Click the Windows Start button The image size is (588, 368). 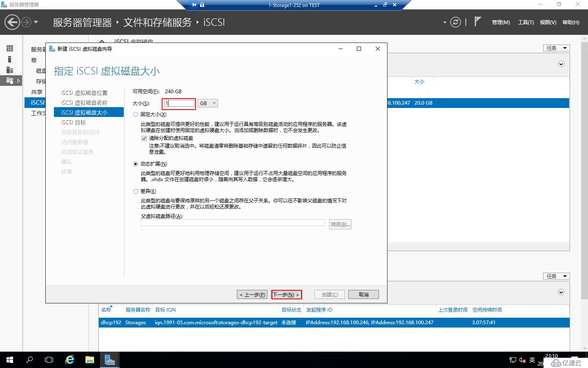click(10, 360)
